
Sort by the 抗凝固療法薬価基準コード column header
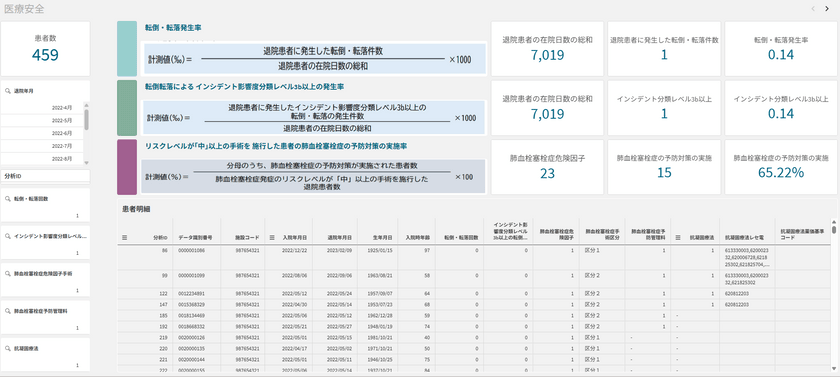tap(803, 234)
